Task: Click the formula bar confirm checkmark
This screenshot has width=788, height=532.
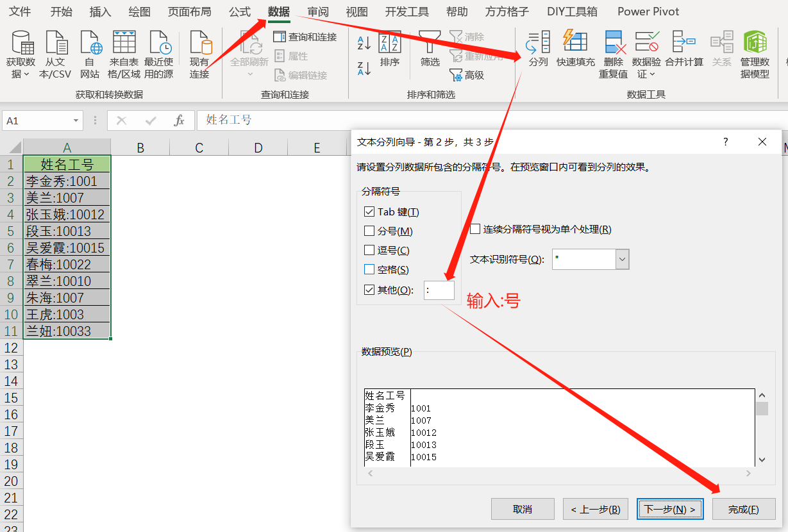Action: tap(151, 121)
